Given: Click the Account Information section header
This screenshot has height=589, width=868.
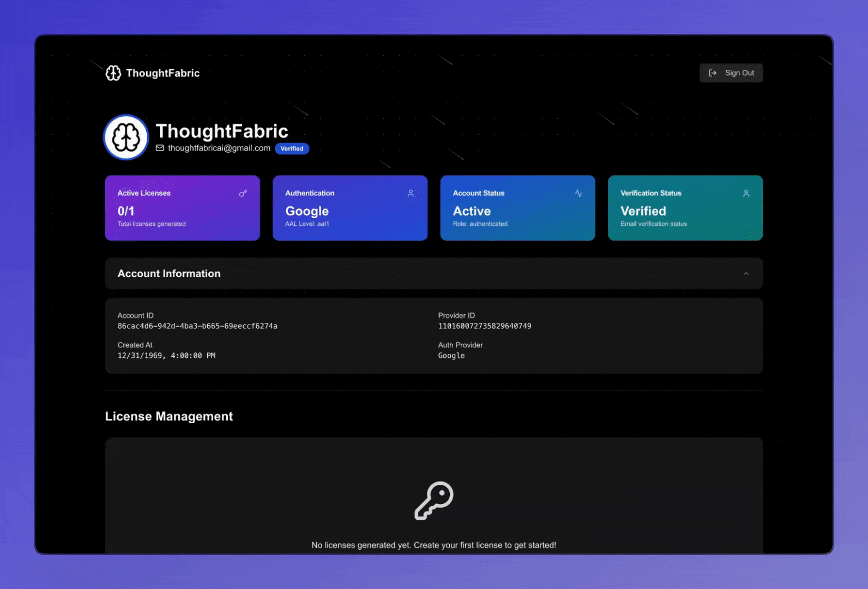Looking at the screenshot, I should (169, 274).
